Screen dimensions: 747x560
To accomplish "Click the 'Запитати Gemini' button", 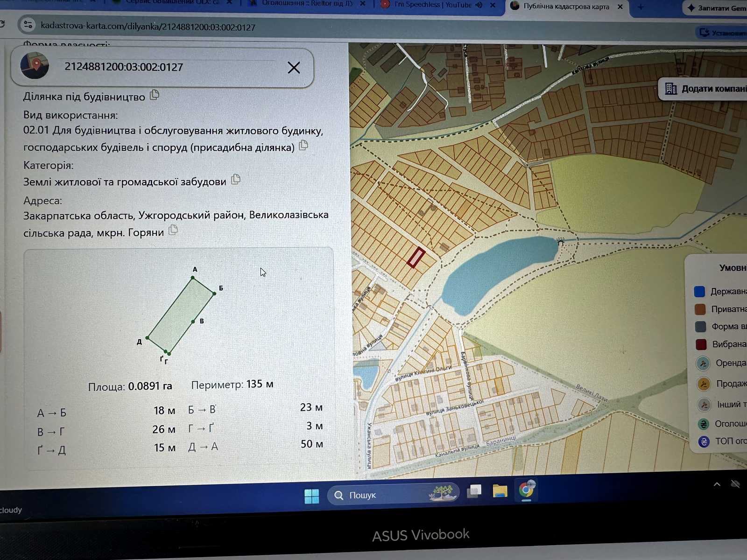I will [x=716, y=8].
